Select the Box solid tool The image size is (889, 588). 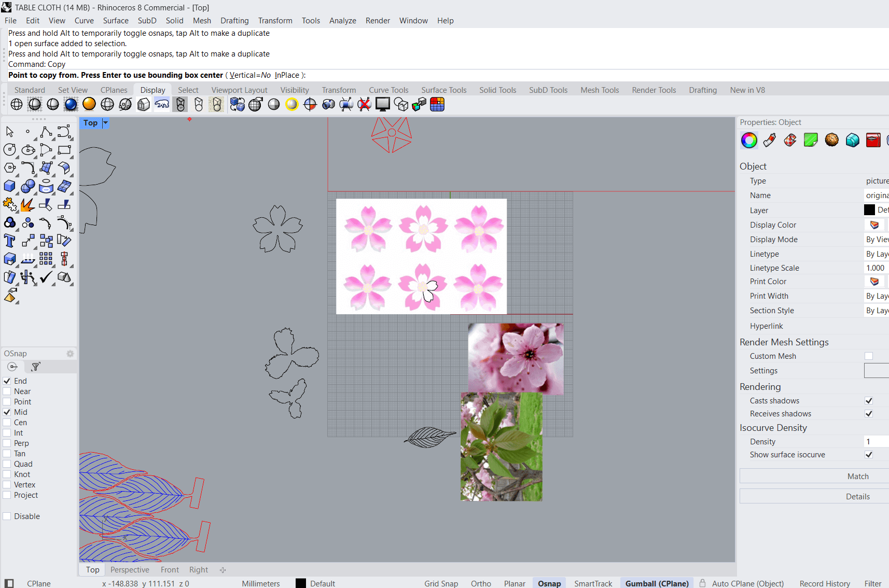pos(9,186)
